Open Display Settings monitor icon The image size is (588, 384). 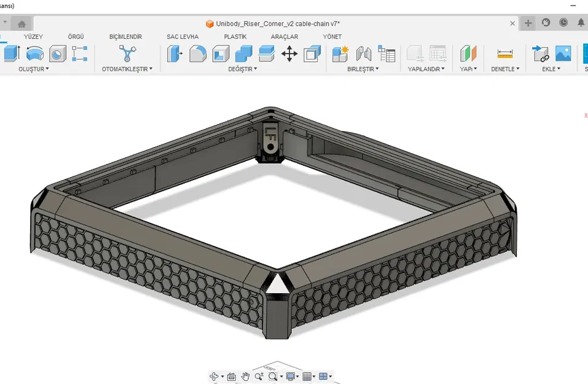pyautogui.click(x=290, y=376)
